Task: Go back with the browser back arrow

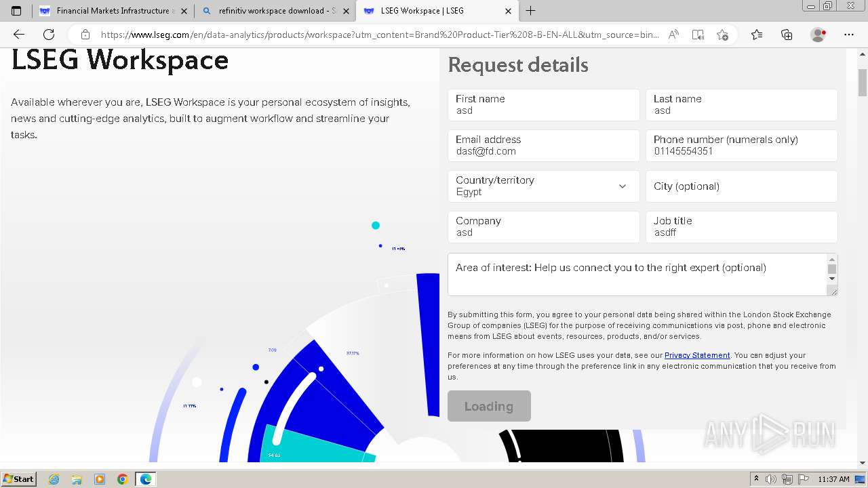Action: coord(19,35)
